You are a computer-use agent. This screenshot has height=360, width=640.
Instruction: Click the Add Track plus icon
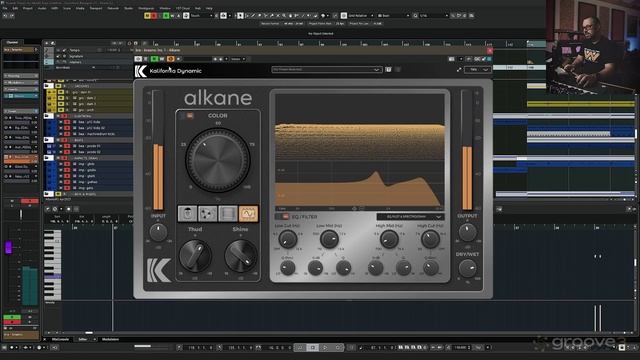point(47,43)
